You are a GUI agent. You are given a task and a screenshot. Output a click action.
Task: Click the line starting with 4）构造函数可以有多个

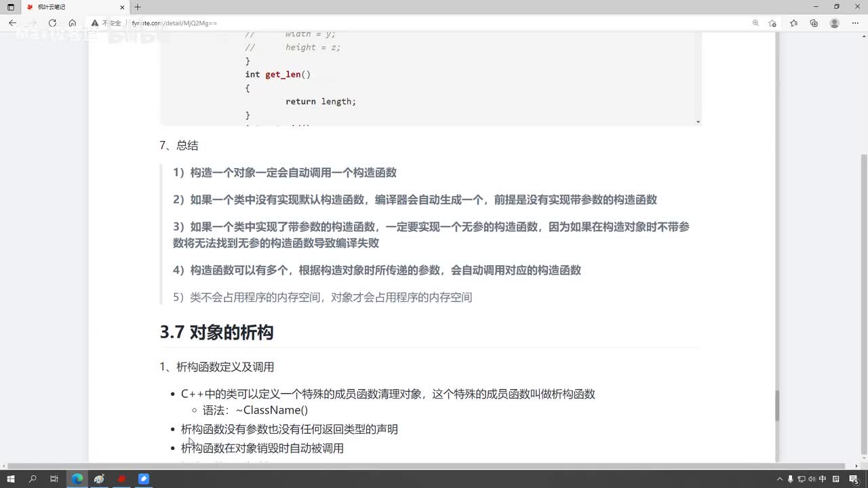(377, 270)
